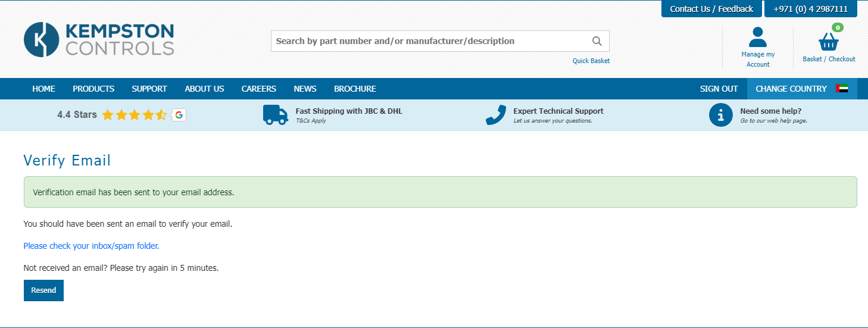The width and height of the screenshot is (868, 328).
Task: Open the ABOUT US menu item
Action: (204, 89)
